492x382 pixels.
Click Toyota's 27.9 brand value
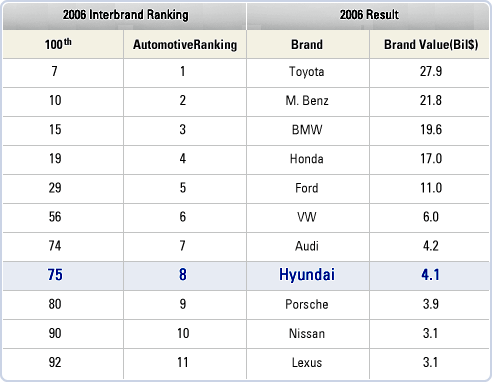[431, 71]
